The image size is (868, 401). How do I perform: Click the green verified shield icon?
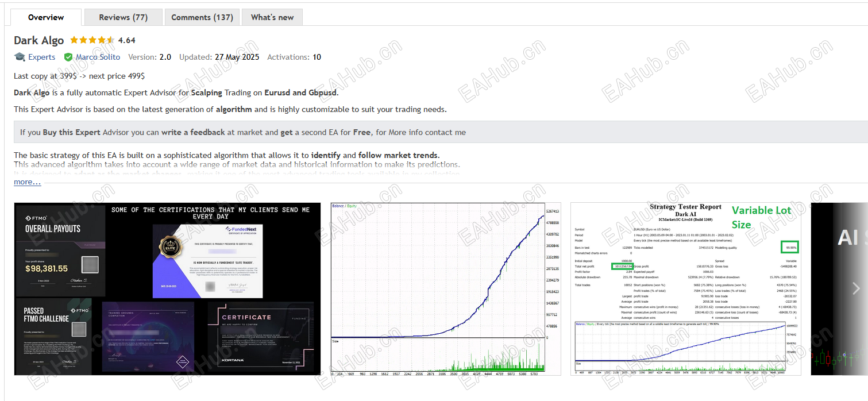coord(68,57)
